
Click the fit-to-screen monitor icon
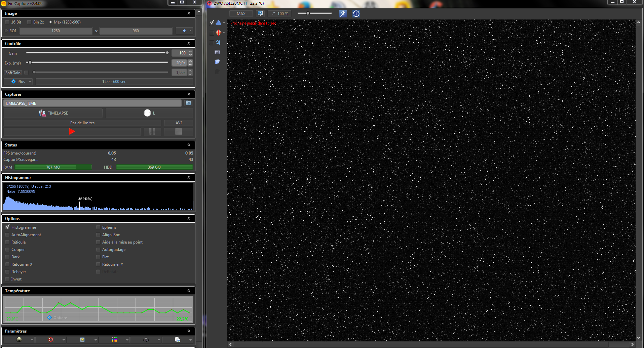(x=260, y=13)
